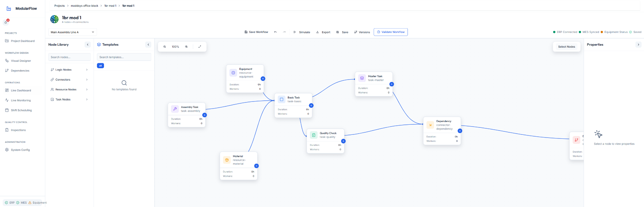
Task: Open Live Monitoring in sidebar
Action: point(20,100)
